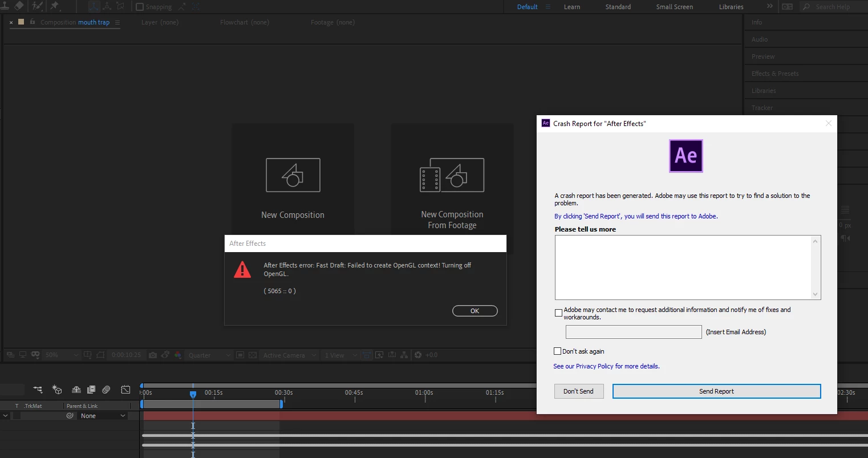Enable the Snapping checkbox

coord(140,7)
